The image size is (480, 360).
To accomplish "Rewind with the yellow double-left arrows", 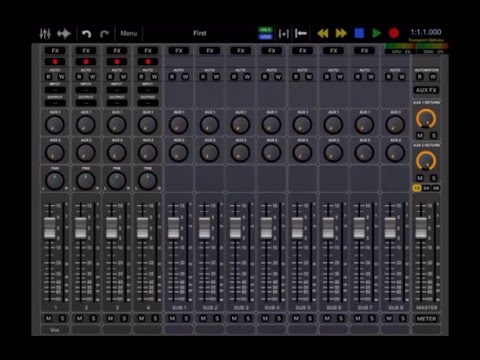I will point(323,33).
